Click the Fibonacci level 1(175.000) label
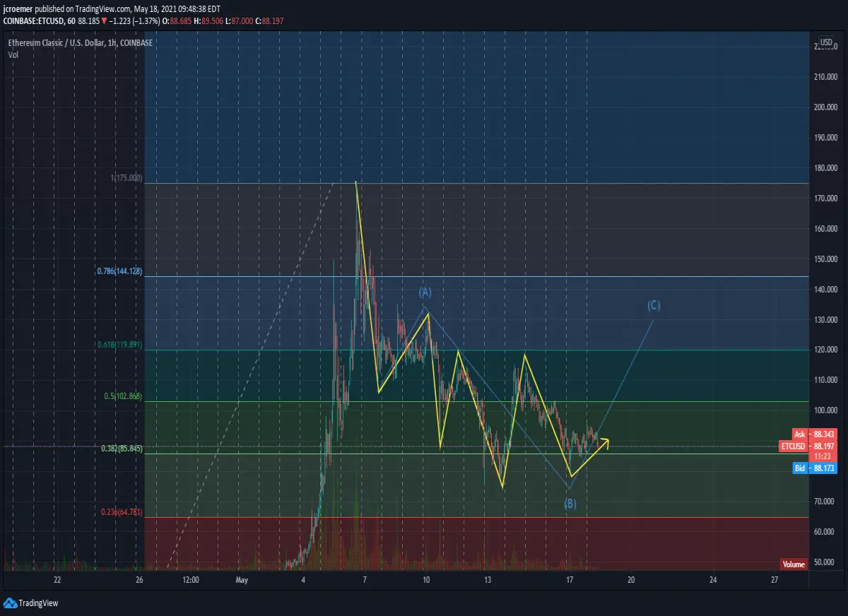Image resolution: width=848 pixels, height=616 pixels. 126,179
